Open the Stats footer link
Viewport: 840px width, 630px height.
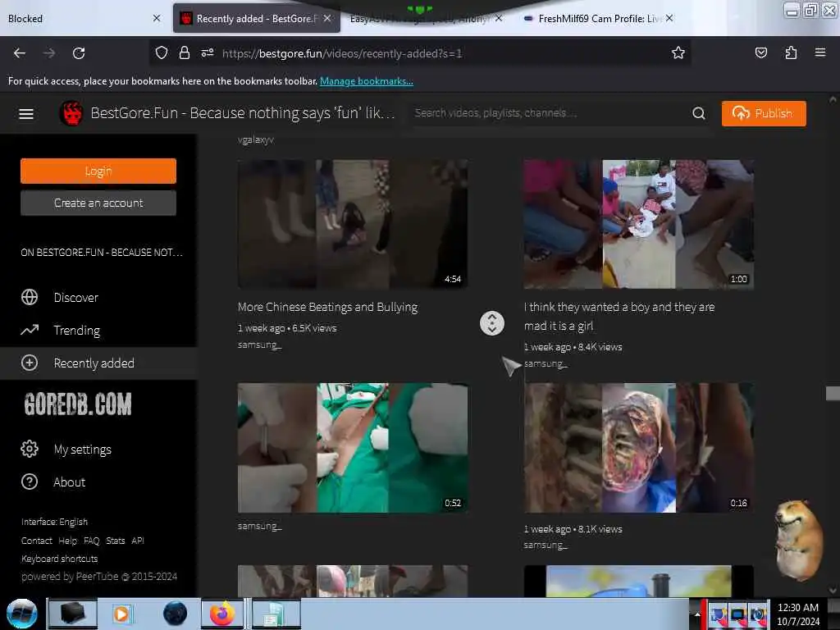115,541
